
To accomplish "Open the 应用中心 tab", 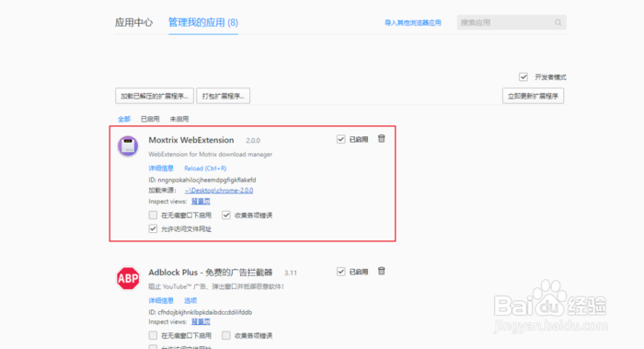I will 133,22.
